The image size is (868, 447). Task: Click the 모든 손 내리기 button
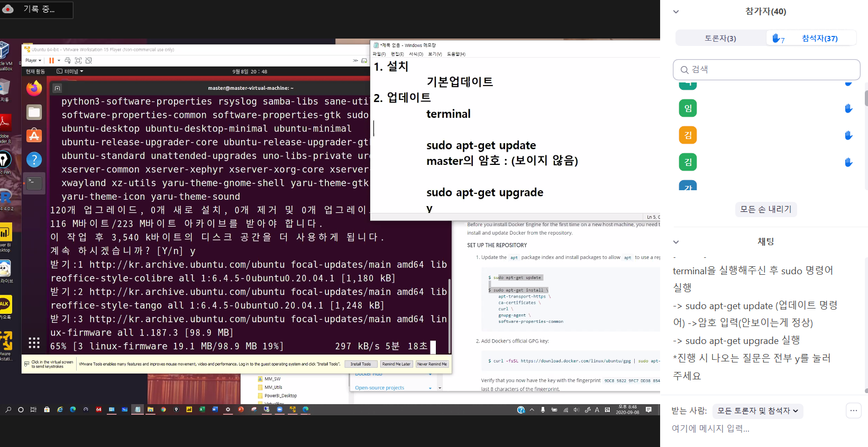765,209
